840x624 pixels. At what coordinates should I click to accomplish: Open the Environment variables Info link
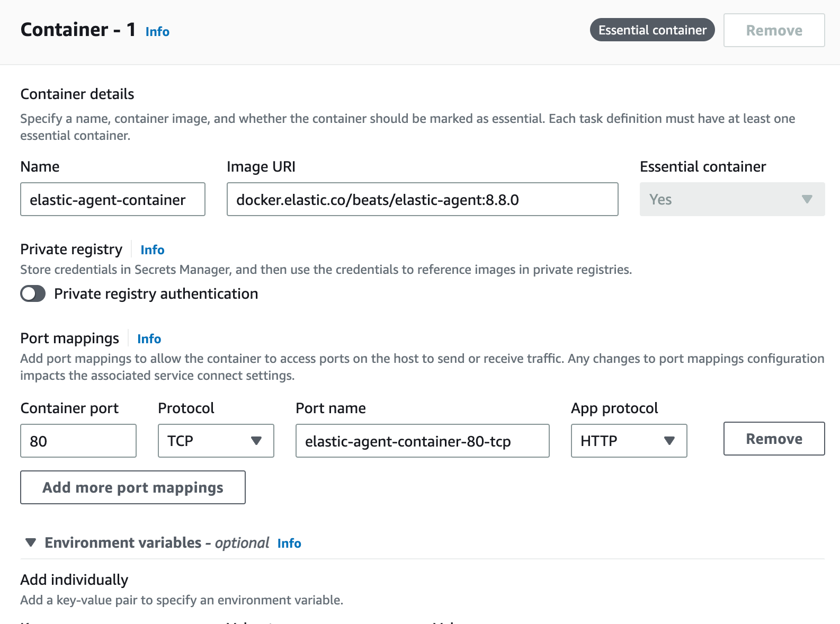click(x=289, y=543)
